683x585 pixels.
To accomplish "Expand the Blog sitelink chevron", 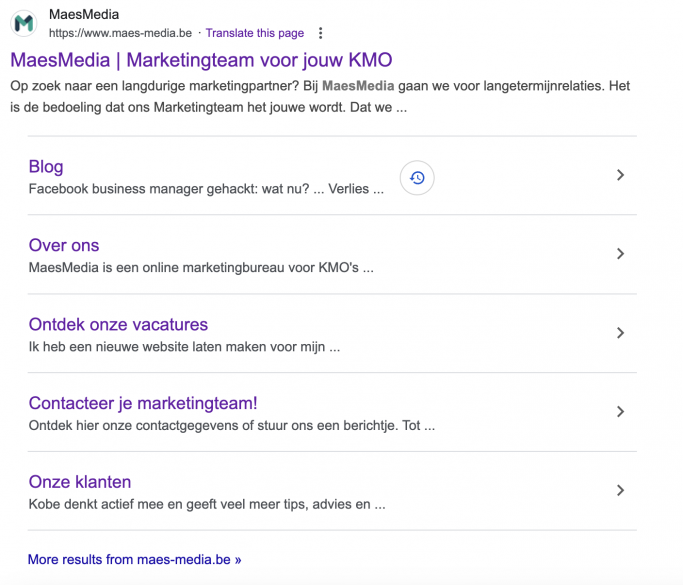I will (620, 175).
